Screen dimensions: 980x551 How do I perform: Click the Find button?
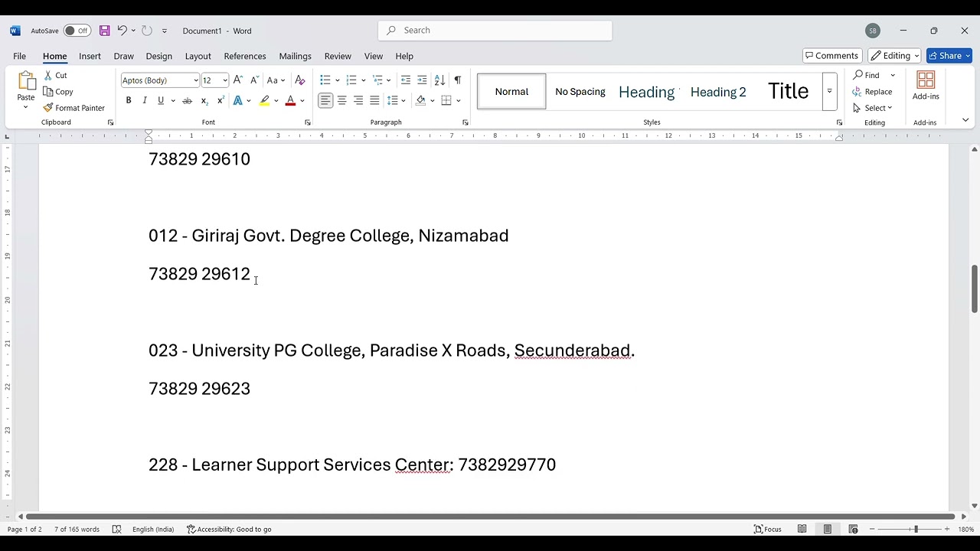(866, 75)
